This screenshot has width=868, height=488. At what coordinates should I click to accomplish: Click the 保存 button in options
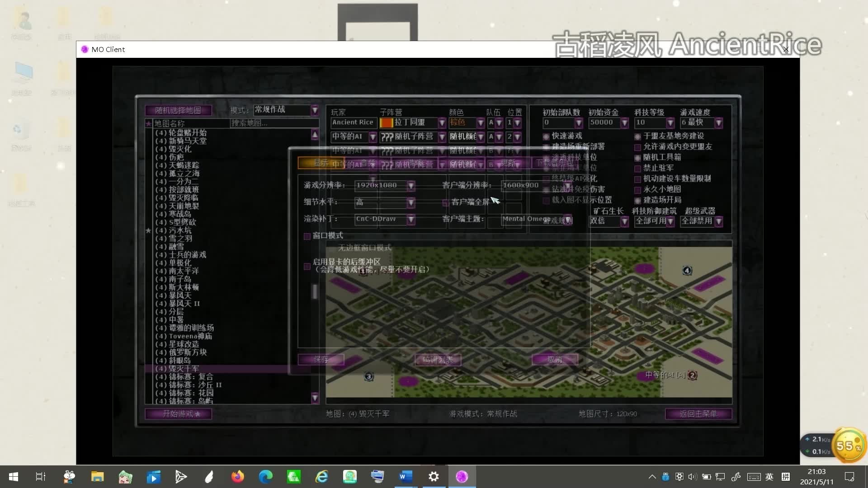pyautogui.click(x=321, y=360)
